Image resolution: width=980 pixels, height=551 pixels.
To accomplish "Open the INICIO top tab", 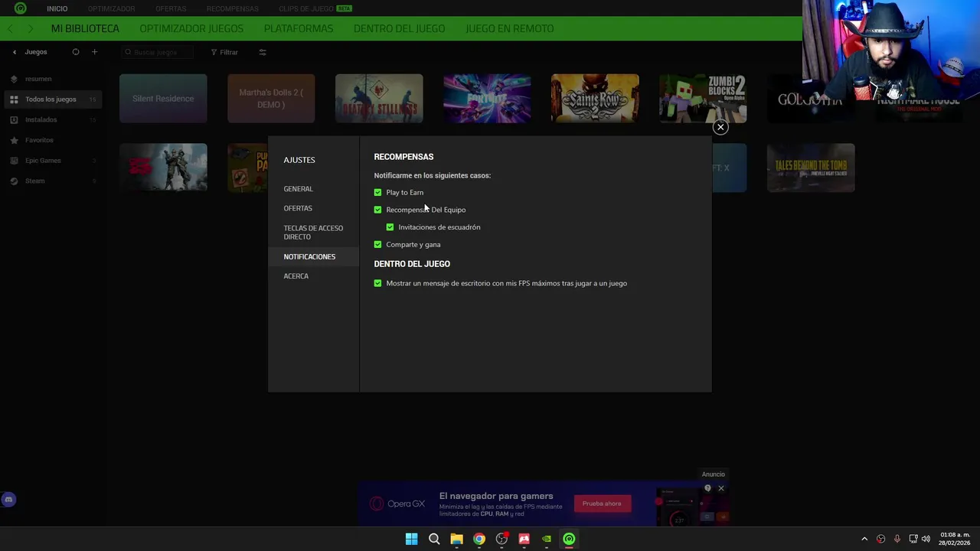I will pos(57,8).
